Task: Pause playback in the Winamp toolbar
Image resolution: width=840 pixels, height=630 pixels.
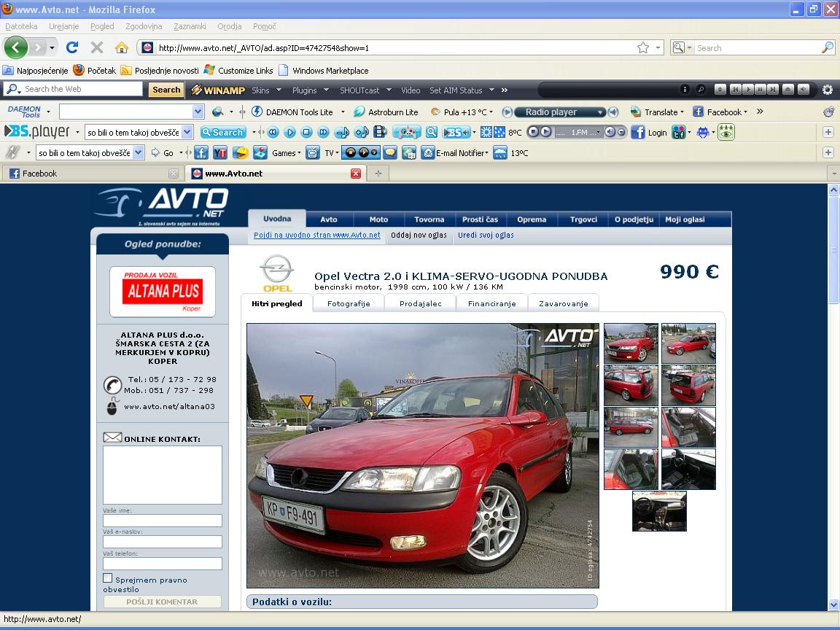Action: pos(760,90)
